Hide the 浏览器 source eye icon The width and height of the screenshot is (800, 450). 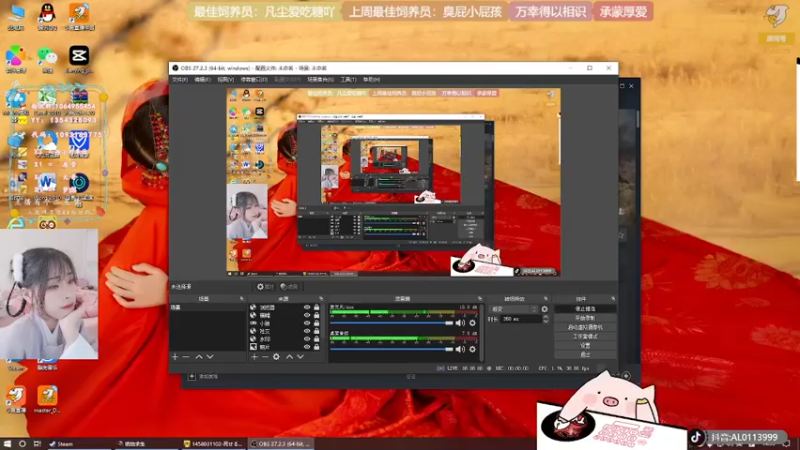307,308
